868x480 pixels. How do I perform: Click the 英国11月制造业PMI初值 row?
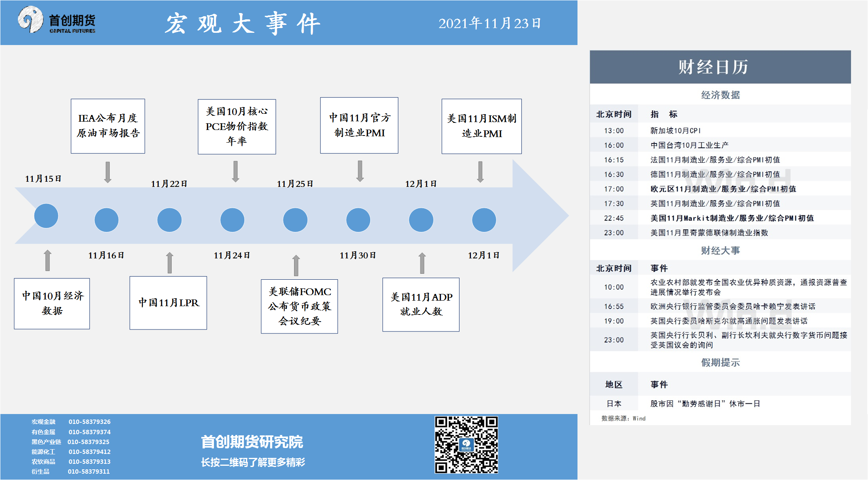(720, 203)
